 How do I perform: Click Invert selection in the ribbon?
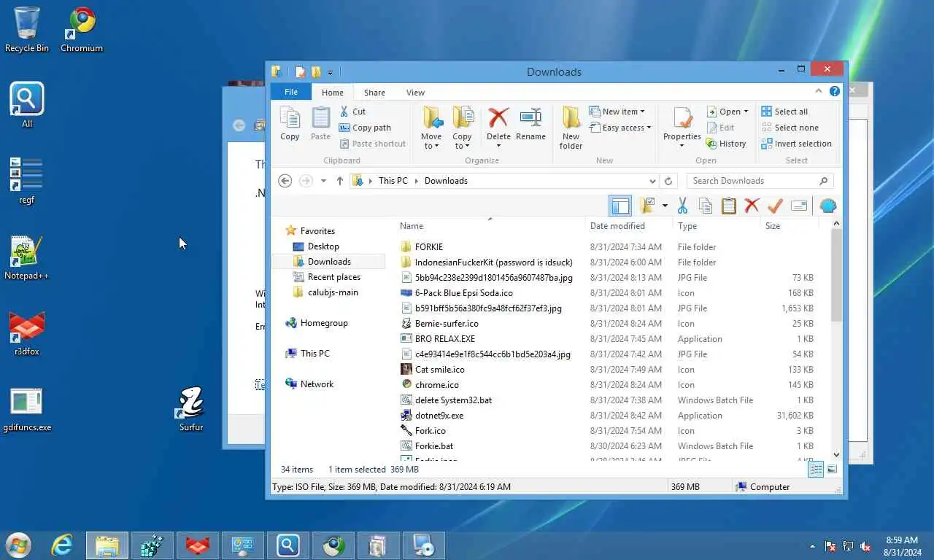(796, 144)
